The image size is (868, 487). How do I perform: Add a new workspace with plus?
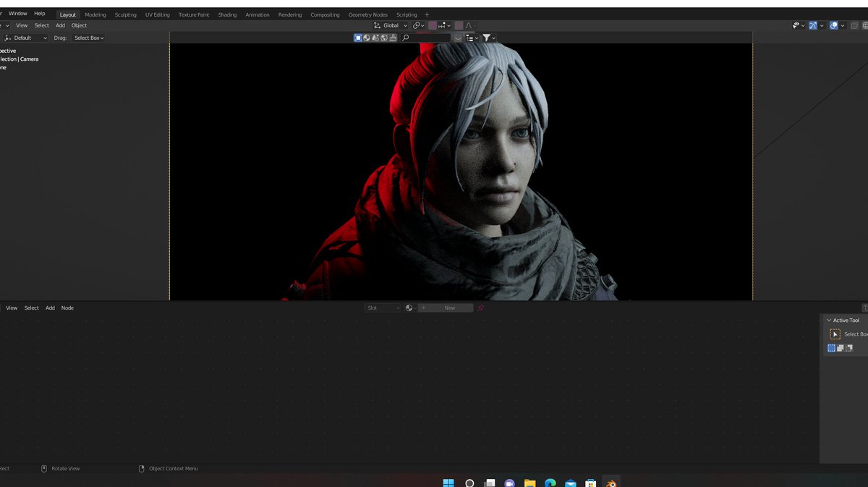[427, 14]
